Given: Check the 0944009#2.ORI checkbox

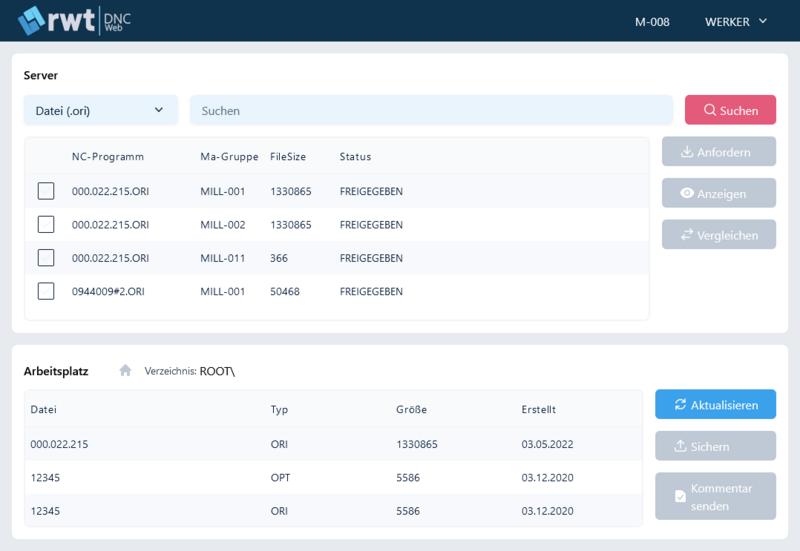Looking at the screenshot, I should click(46, 291).
